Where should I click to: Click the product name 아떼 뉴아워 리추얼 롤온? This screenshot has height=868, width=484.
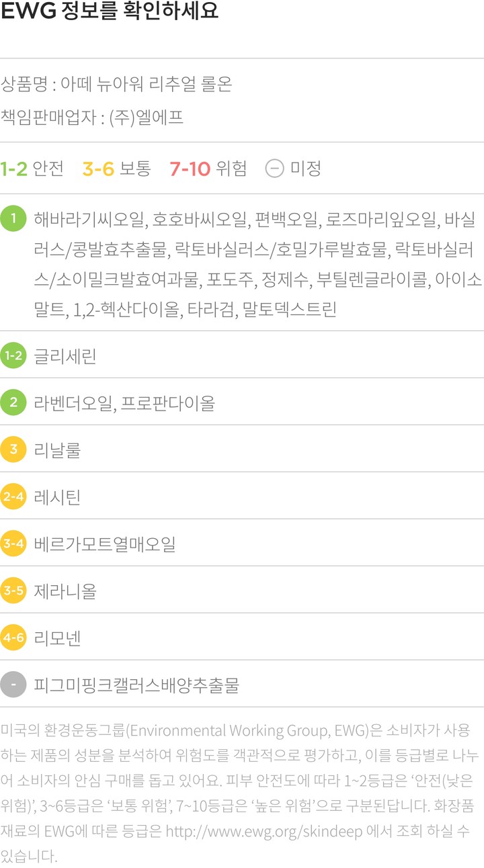[147, 85]
